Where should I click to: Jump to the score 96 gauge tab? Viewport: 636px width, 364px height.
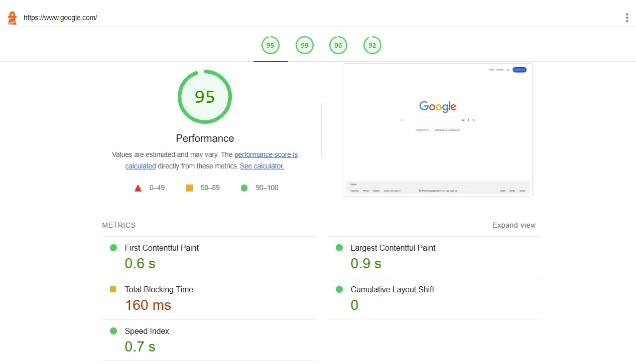click(338, 46)
